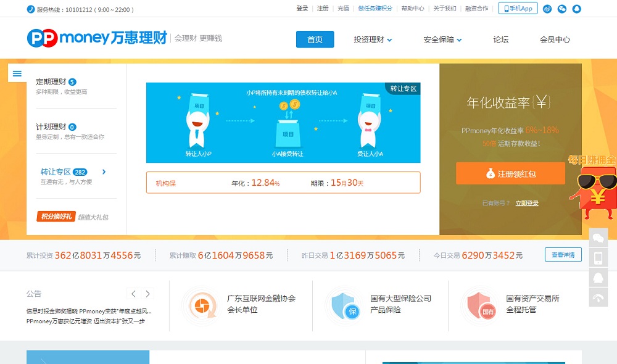
Task: Open the Weibo icon in top bar
Action: 547,9
